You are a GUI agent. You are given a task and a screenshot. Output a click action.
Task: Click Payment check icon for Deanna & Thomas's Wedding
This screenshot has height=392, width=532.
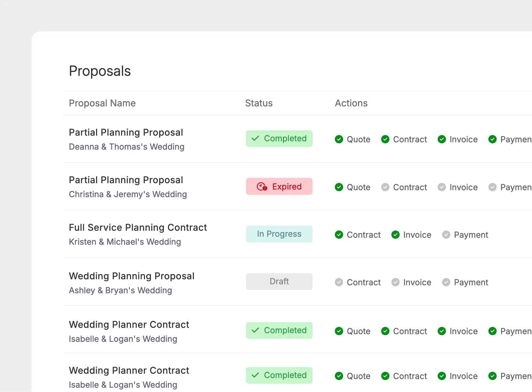(x=492, y=139)
